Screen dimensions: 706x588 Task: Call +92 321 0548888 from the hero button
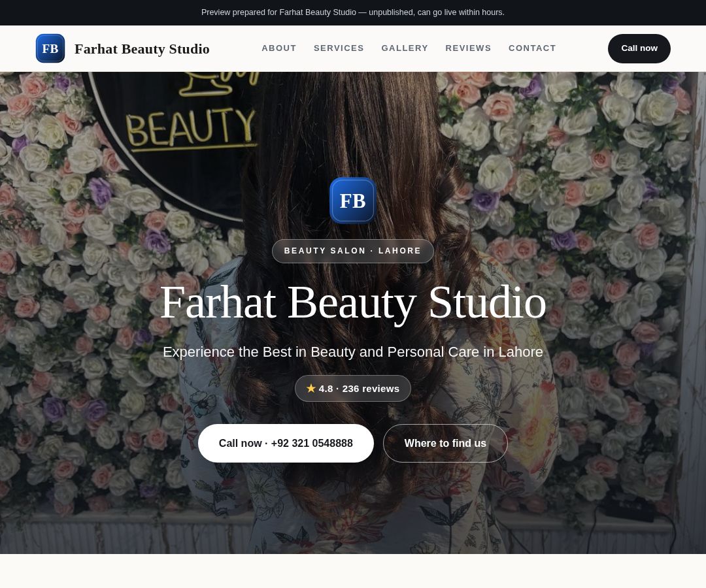286,443
